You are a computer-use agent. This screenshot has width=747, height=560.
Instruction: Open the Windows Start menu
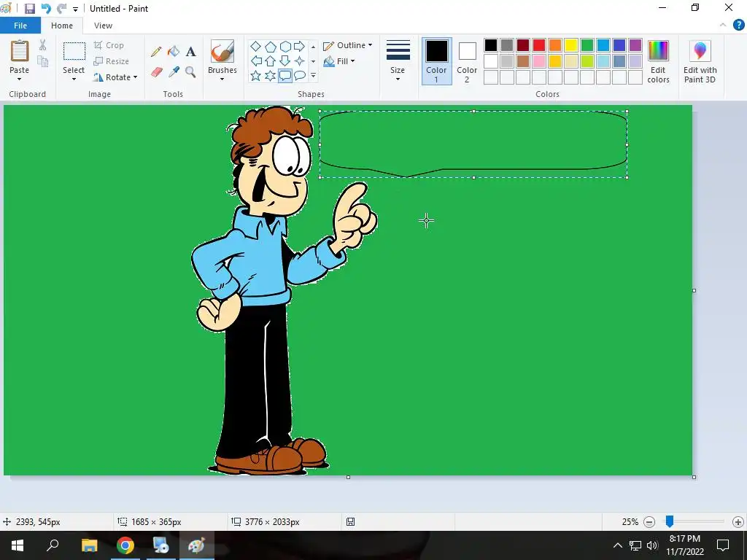[x=18, y=545]
